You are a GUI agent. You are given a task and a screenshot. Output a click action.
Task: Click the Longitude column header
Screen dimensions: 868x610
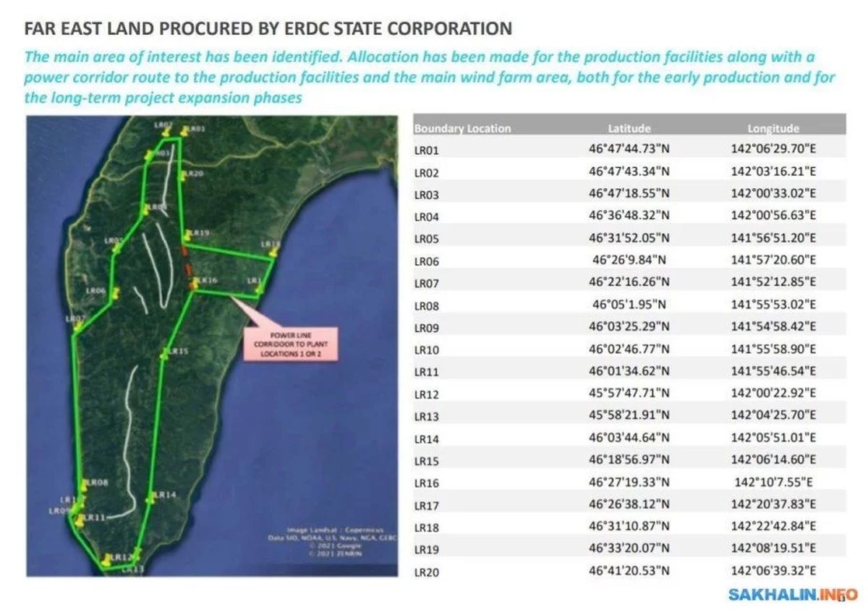coord(773,128)
